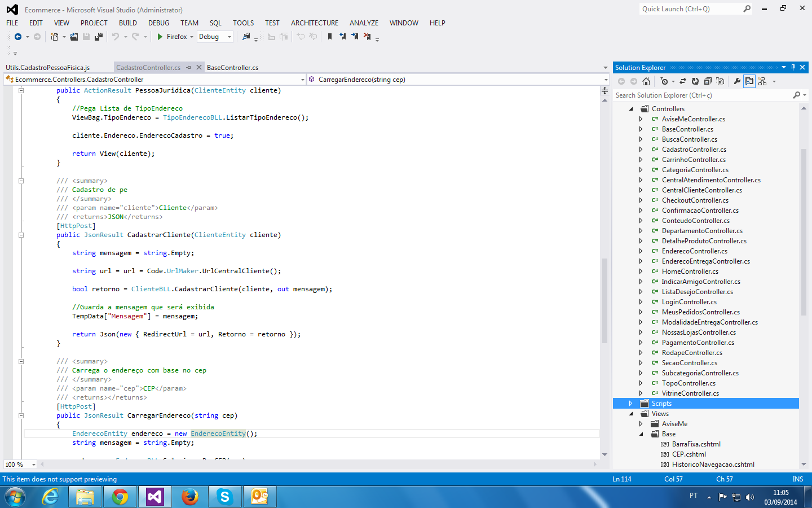
Task: Open the Debug configuration combo box
Action: [x=215, y=37]
